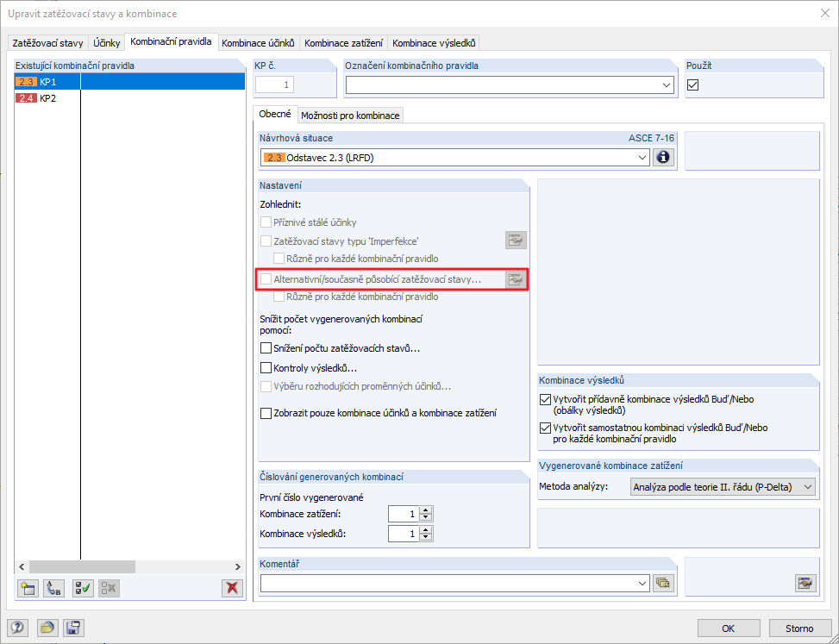Click the settings icon in the lower right panel

(x=805, y=584)
